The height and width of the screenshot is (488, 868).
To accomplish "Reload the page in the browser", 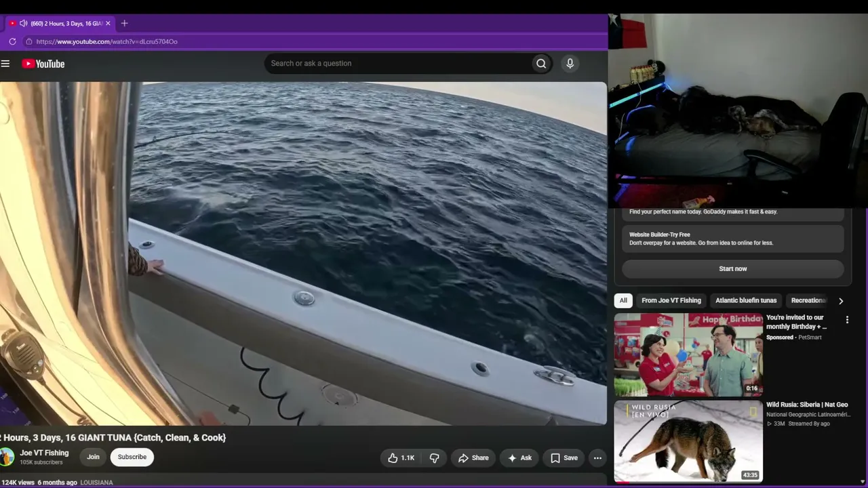I will coord(12,41).
